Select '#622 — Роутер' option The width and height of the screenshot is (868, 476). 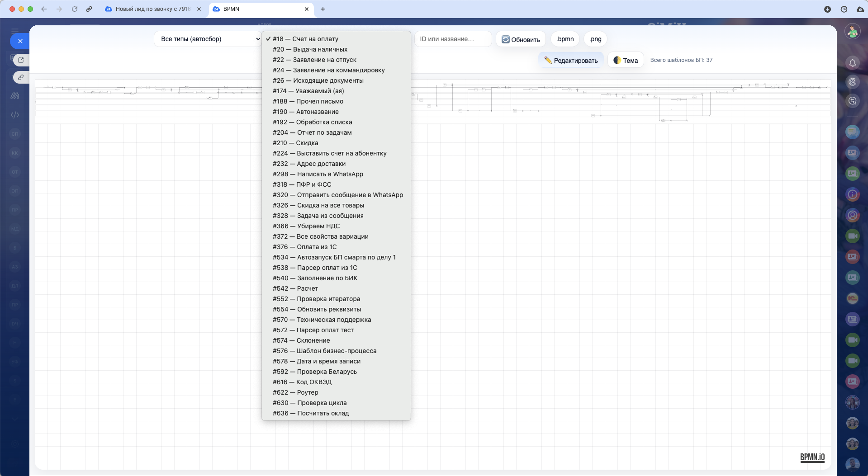[x=336, y=392]
